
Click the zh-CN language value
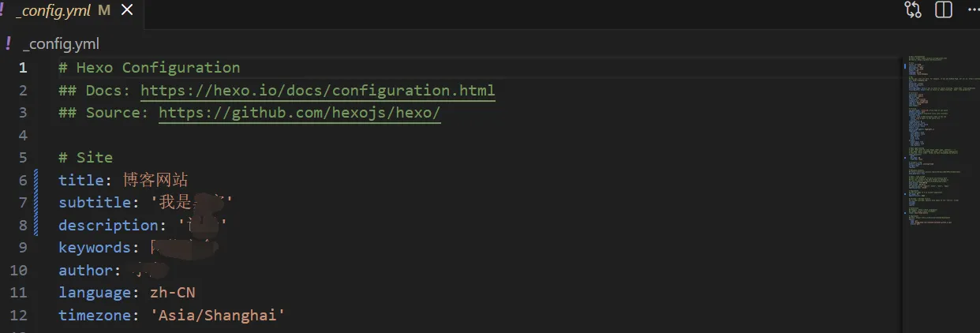[x=173, y=293]
